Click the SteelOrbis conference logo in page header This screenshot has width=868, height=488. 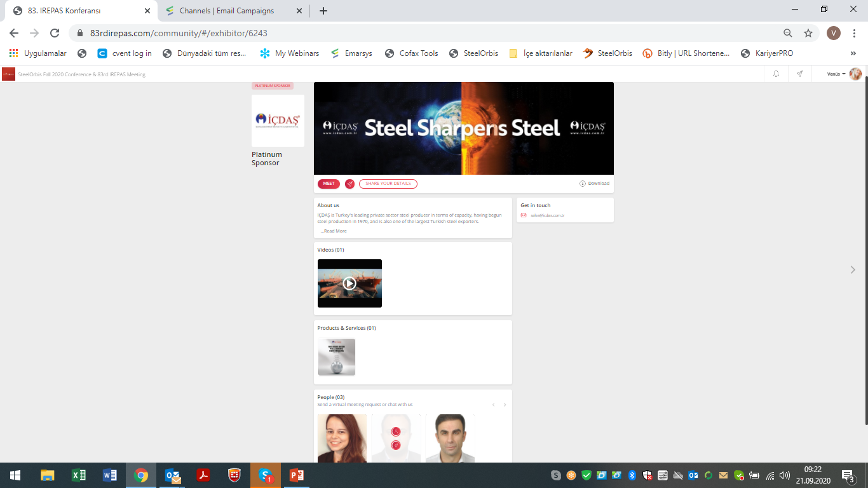point(8,74)
